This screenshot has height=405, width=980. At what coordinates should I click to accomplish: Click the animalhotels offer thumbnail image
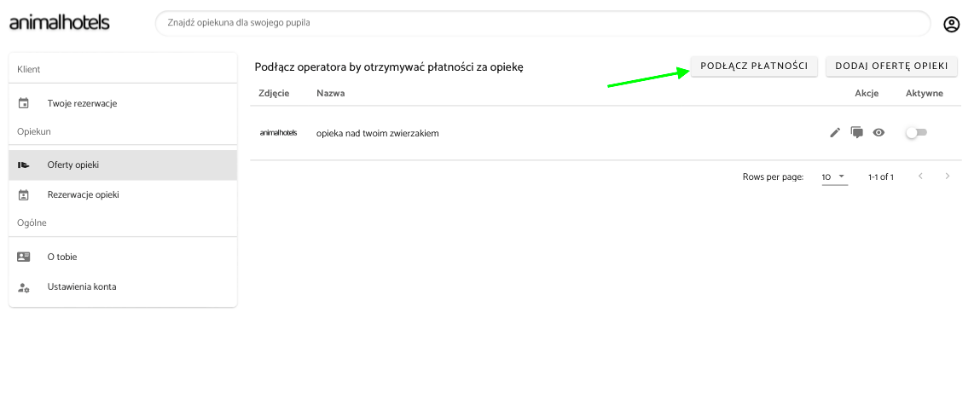(278, 132)
